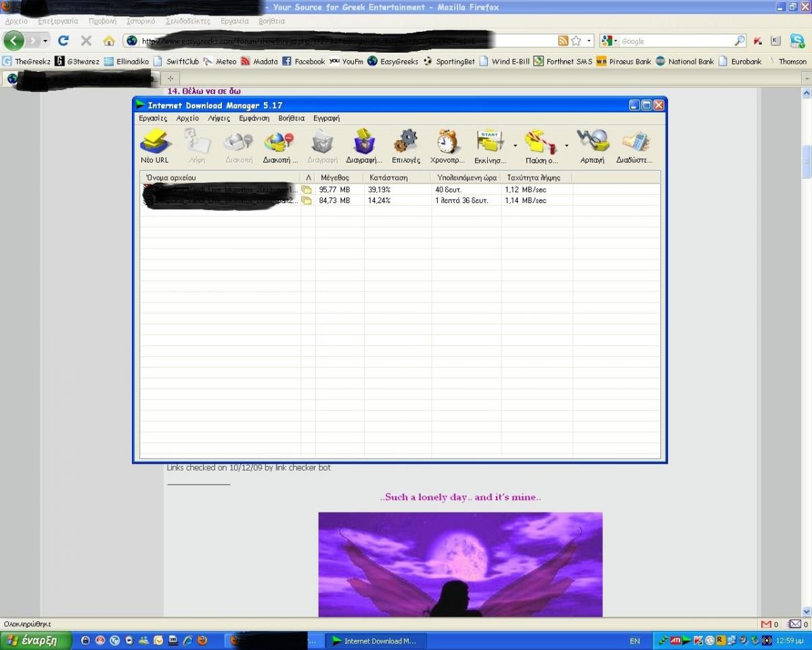This screenshot has width=812, height=650.
Task: Open the SportingBet bookmark
Action: (x=449, y=61)
